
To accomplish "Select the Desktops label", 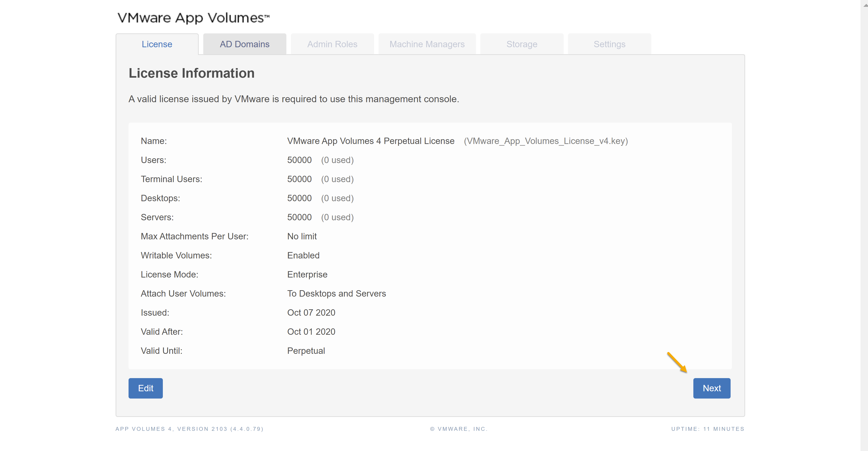I will (160, 198).
